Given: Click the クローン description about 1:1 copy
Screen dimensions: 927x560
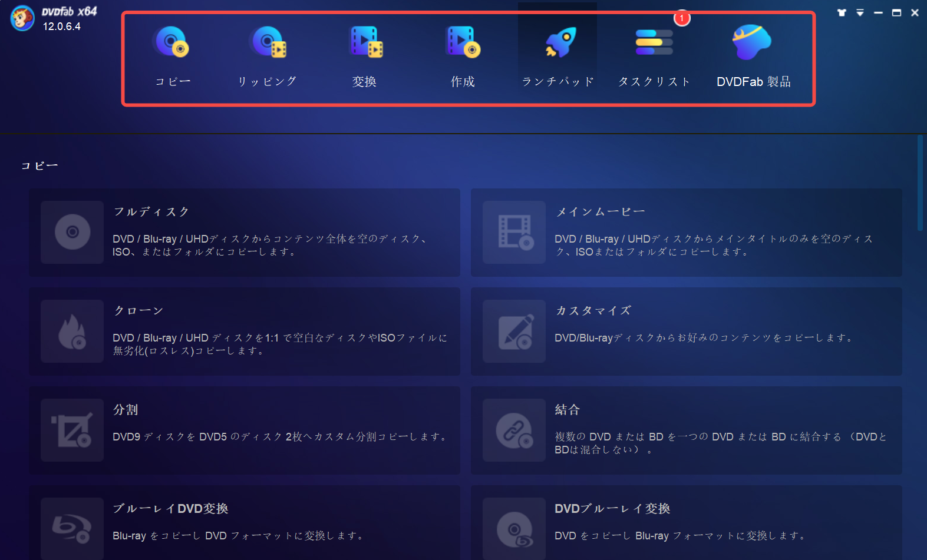Looking at the screenshot, I should 280,344.
